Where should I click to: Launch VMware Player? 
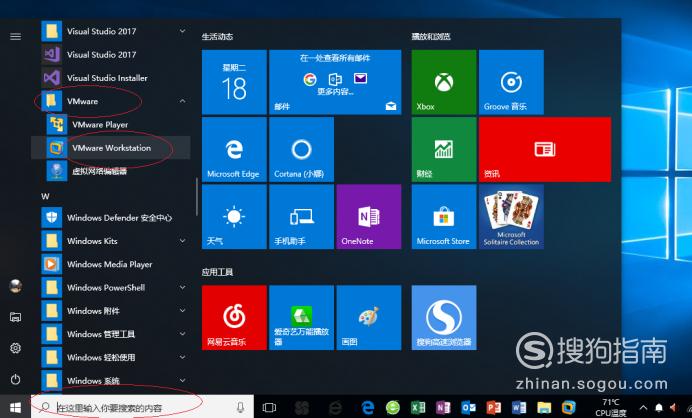point(111,124)
